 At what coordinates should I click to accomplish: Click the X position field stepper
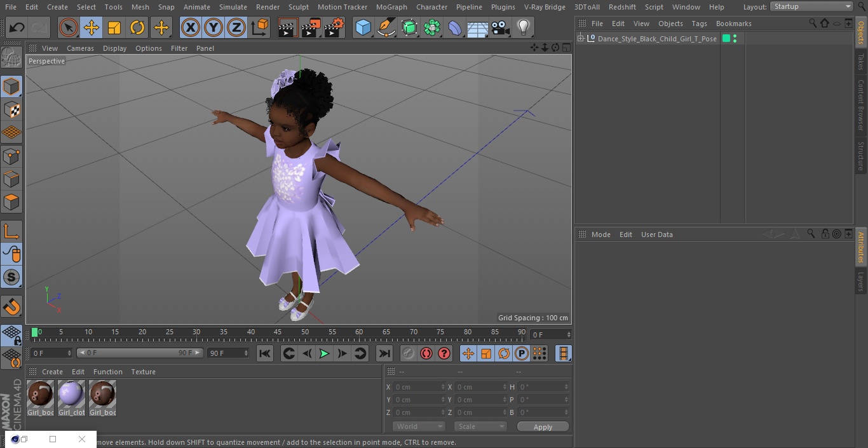(x=443, y=387)
